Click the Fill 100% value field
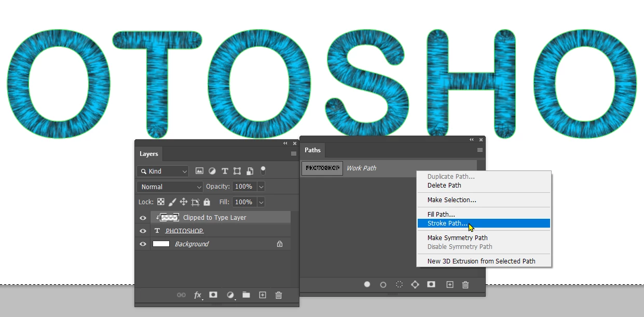This screenshot has width=644, height=317. [244, 202]
